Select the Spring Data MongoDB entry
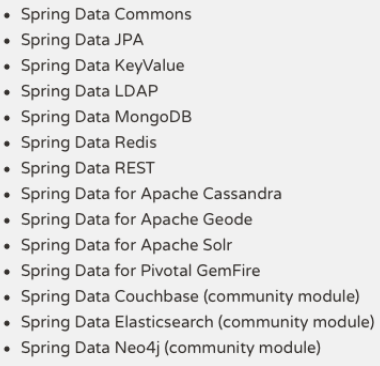 tap(106, 118)
